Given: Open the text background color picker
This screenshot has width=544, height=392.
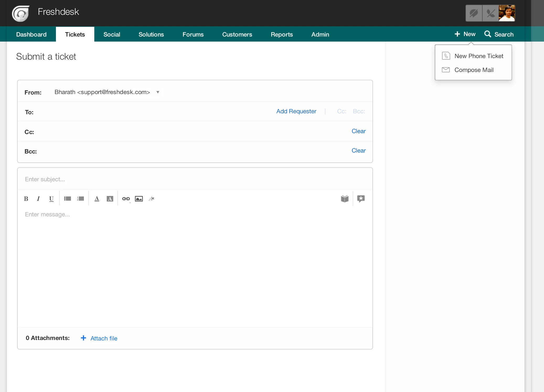Looking at the screenshot, I should (x=110, y=199).
